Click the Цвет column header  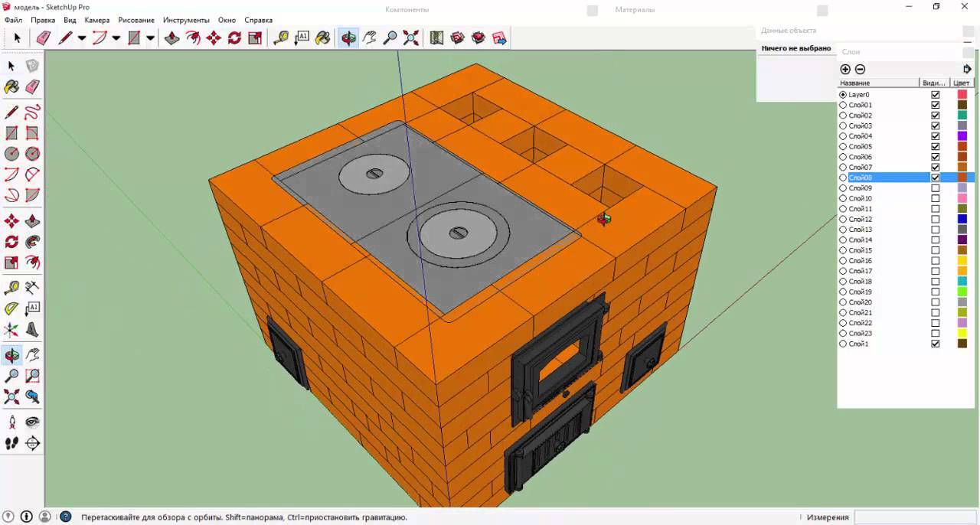962,83
